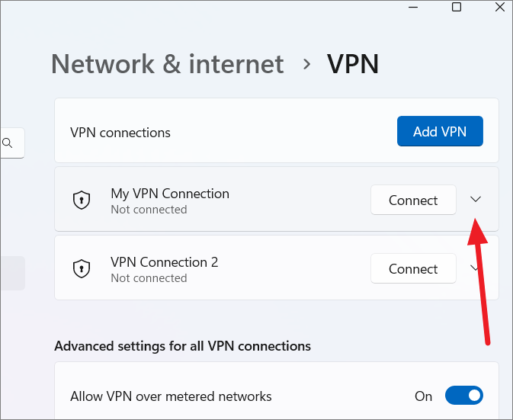
Task: Select the VPN Connection 2 row title
Action: [x=164, y=262]
